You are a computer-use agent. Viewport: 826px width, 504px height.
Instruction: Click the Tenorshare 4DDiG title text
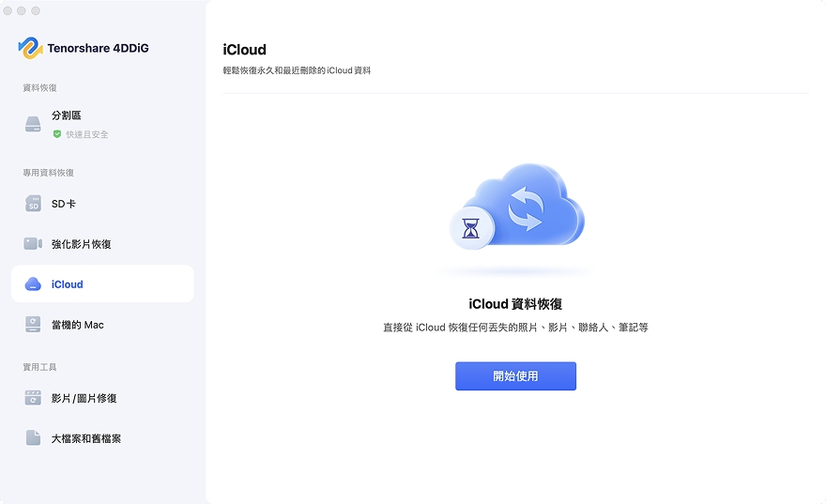pos(98,48)
